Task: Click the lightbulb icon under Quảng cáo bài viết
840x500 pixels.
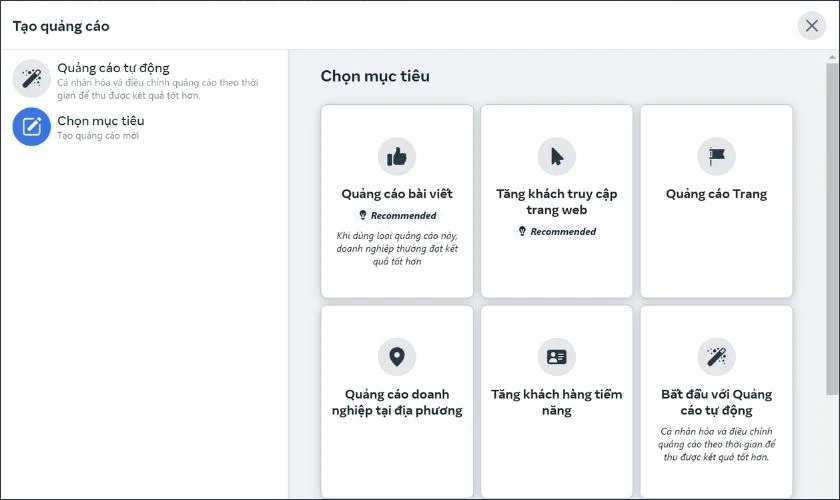Action: tap(363, 215)
